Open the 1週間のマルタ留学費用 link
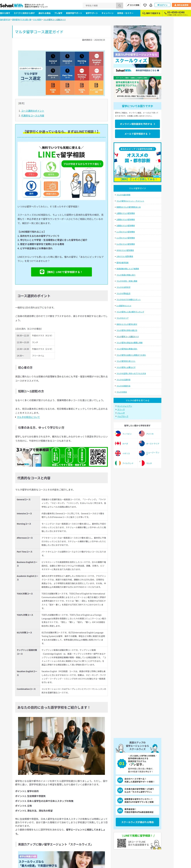This screenshot has width=191, height=868. coord(126,213)
